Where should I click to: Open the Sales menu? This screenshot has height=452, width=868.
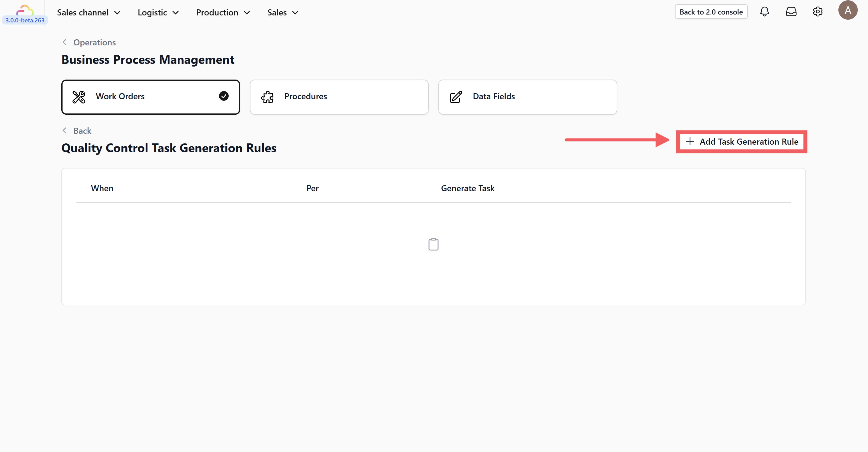click(x=282, y=12)
